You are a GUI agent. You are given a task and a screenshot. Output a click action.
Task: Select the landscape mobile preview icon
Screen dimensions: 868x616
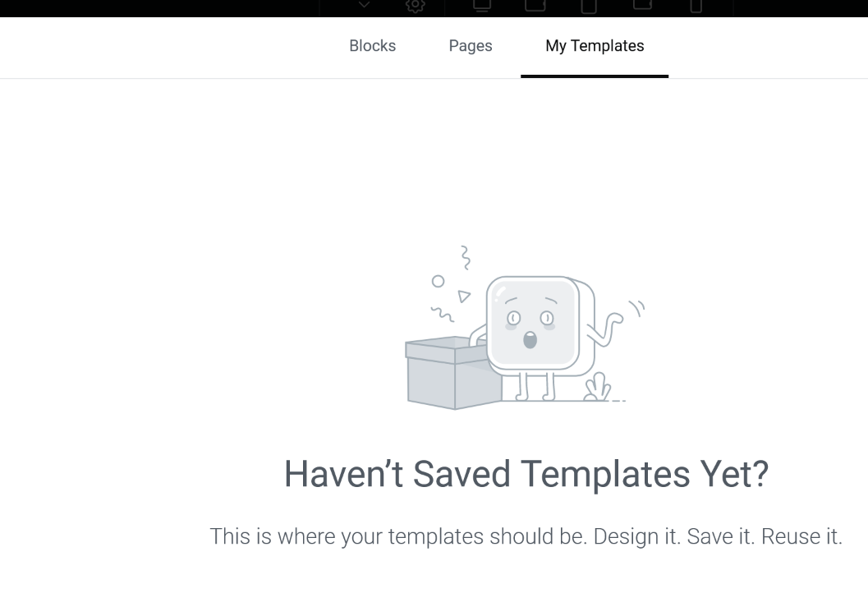[x=642, y=4]
